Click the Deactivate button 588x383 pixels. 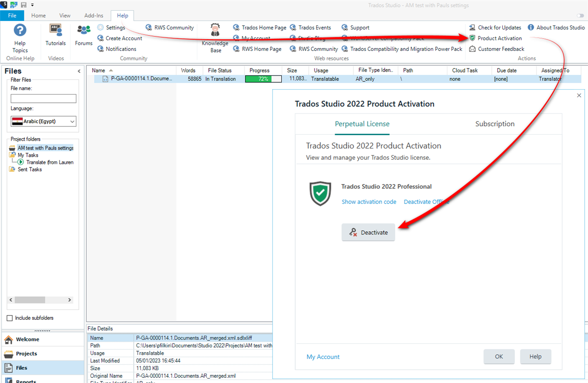click(368, 232)
